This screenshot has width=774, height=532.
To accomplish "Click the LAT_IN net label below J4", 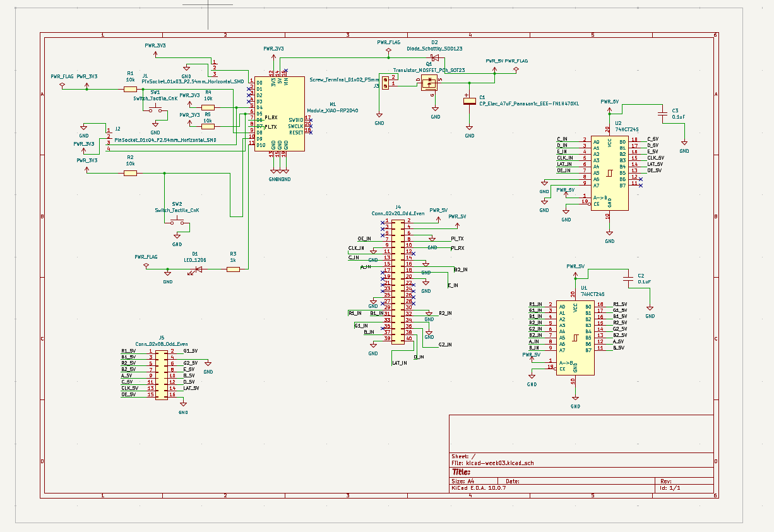I will point(399,364).
